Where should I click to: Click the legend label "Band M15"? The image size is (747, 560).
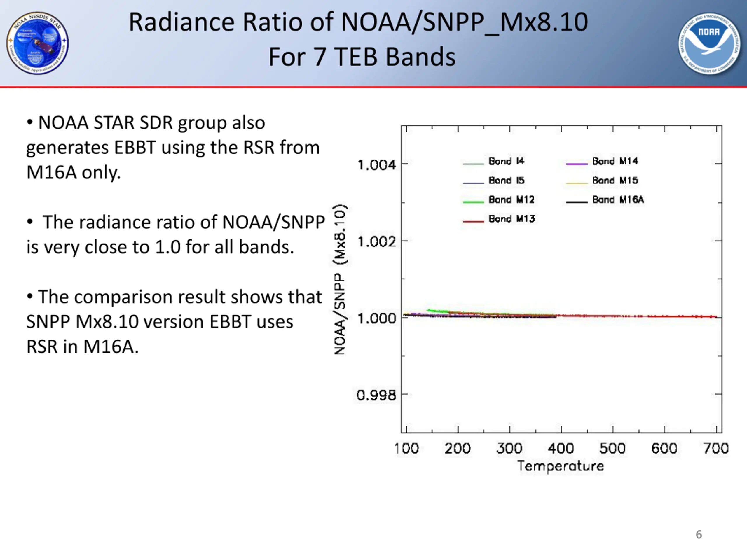point(615,181)
